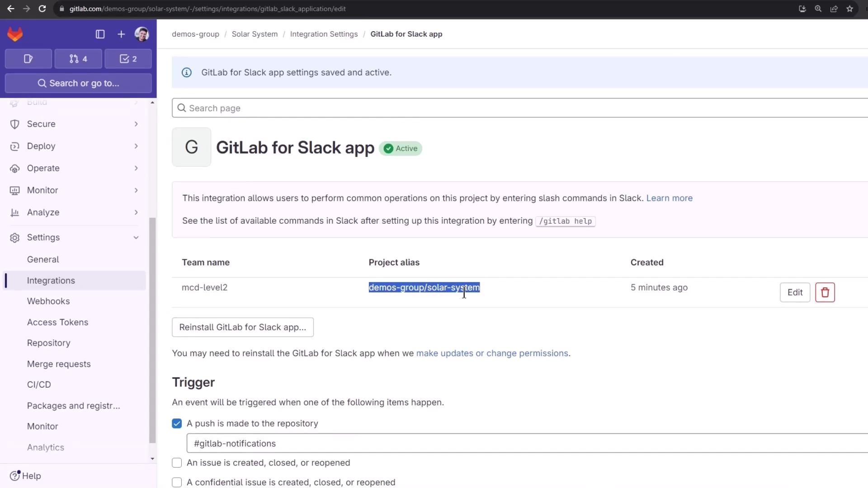
Task: Click the push notifications channel field
Action: 524,443
